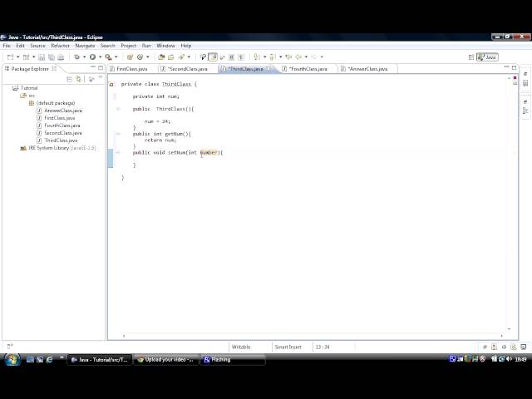Open the Navigate menu
Viewport: 532px width, 399px height.
[85, 46]
